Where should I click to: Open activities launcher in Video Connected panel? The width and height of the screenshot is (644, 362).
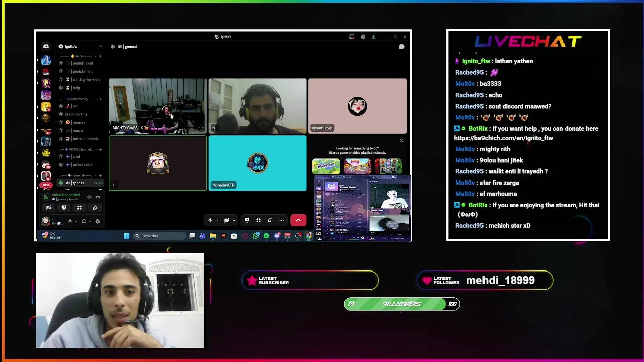tap(79, 208)
